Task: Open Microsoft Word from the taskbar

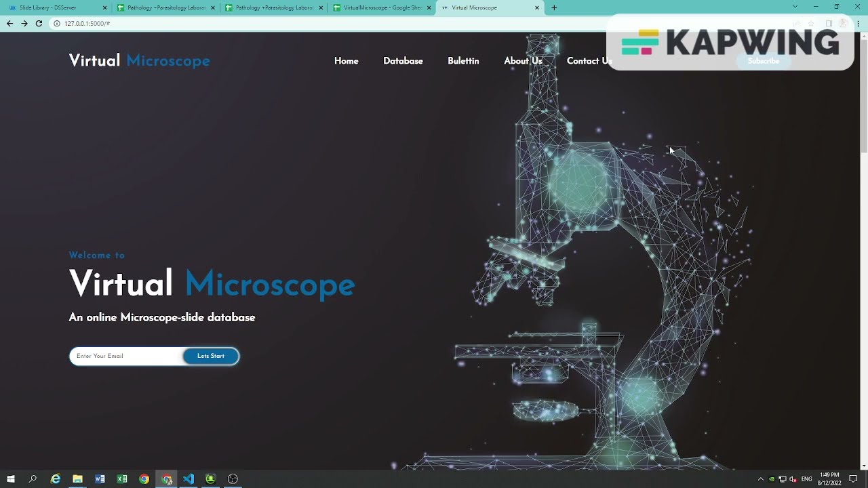Action: click(x=100, y=479)
